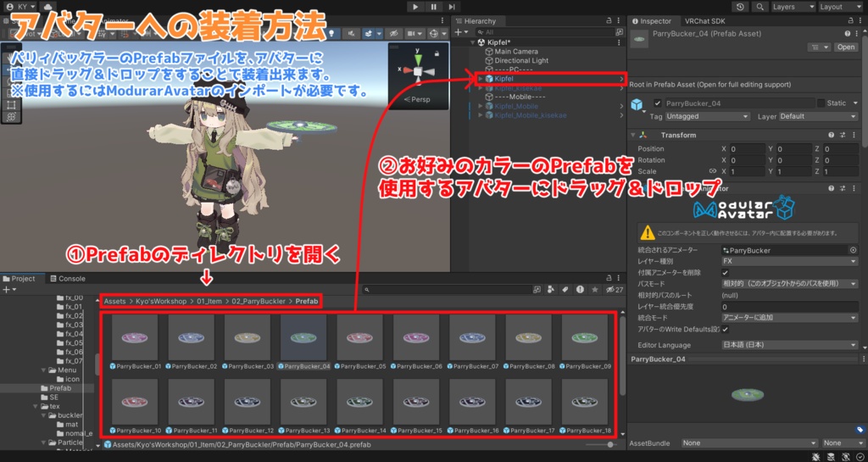Select Main Camera in the Hierarchy
Image resolution: width=868 pixels, height=462 pixels.
516,52
